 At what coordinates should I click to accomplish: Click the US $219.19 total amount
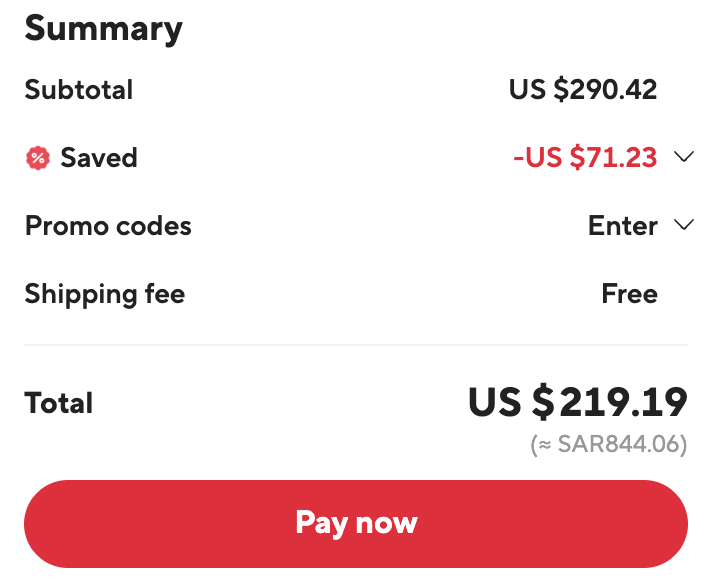tap(578, 402)
